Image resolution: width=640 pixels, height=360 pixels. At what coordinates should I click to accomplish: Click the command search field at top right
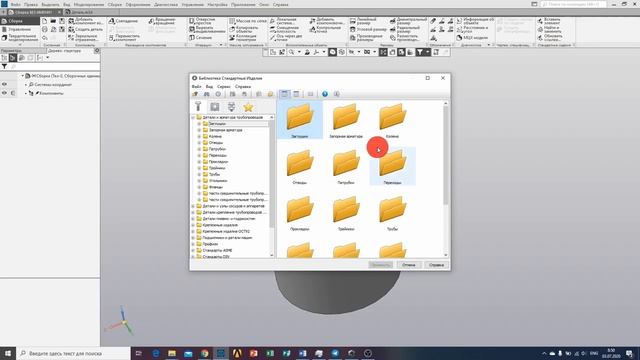coord(573,4)
